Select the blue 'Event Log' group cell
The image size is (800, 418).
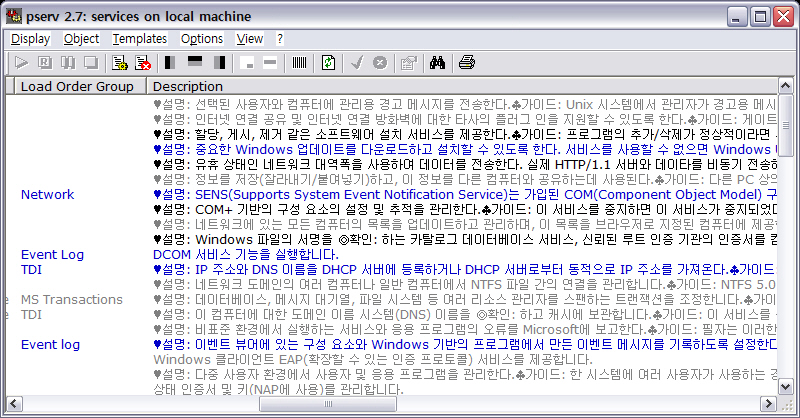point(52,255)
